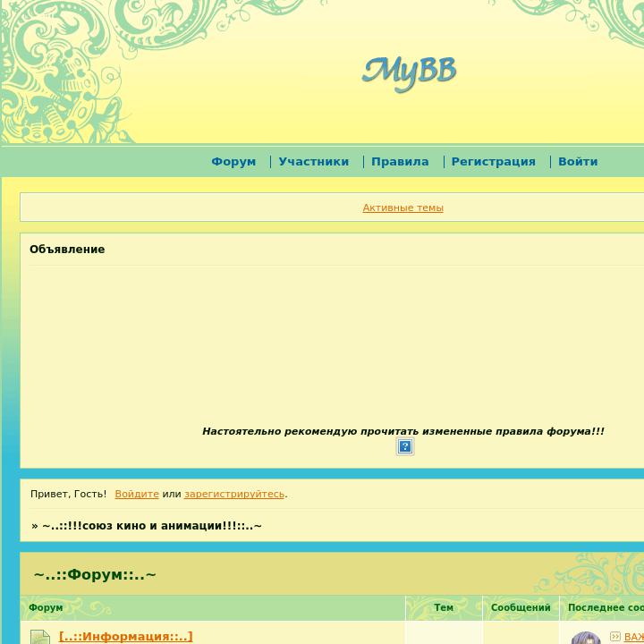This screenshot has height=644, width=644.
Task: Click the Тем column header
Action: coord(444,607)
